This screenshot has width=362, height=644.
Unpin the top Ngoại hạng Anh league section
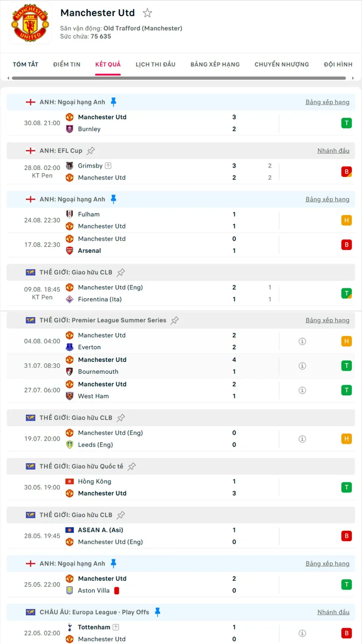113,102
